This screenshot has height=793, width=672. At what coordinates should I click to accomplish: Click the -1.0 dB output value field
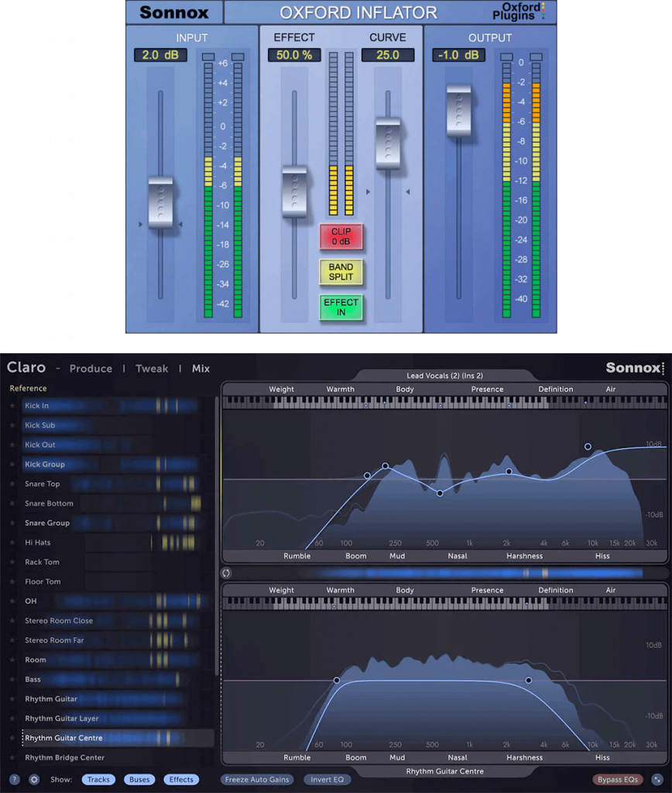coord(458,55)
